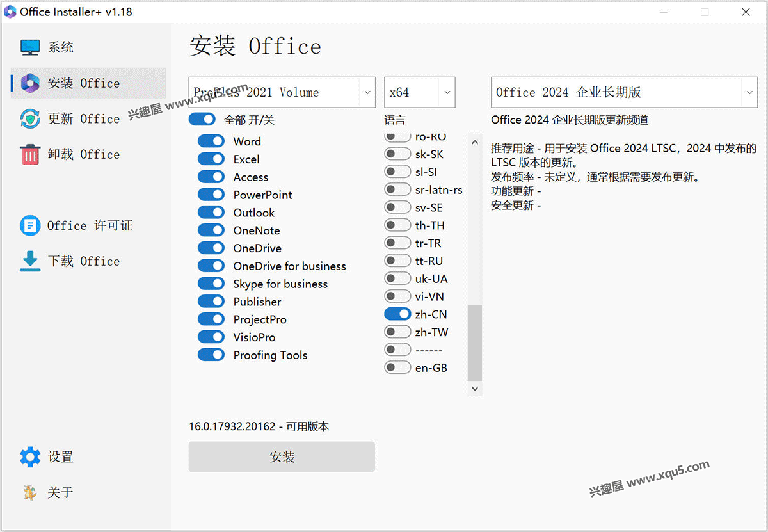Open the Office 许可证 page
Screen dimensions: 768x532
(x=88, y=225)
